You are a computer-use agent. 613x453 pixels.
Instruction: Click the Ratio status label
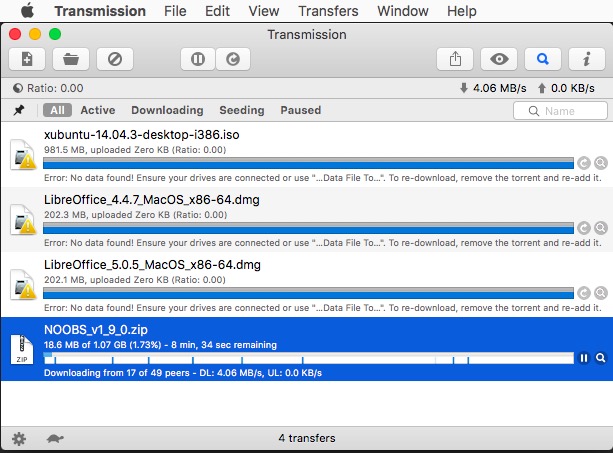(48, 88)
